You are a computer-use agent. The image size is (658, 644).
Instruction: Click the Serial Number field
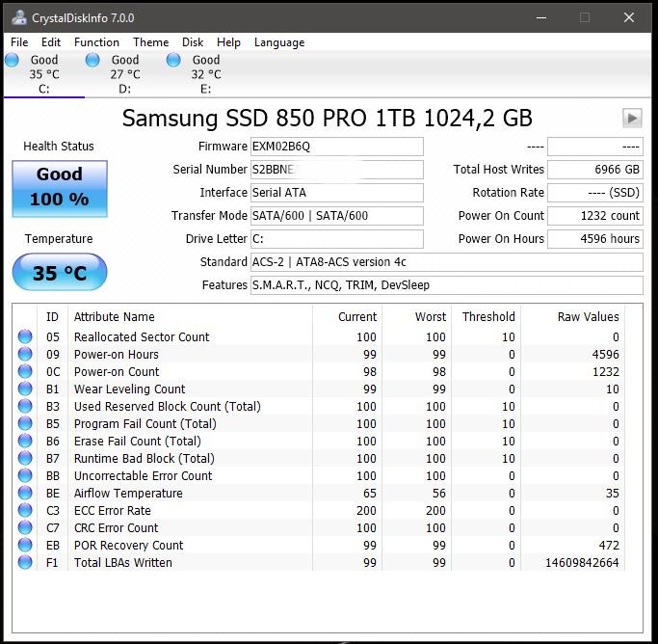click(x=337, y=170)
